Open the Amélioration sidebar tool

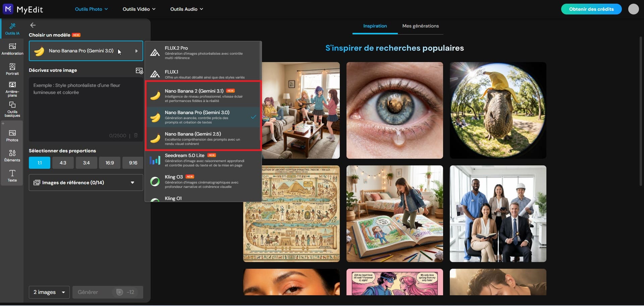[x=12, y=49]
